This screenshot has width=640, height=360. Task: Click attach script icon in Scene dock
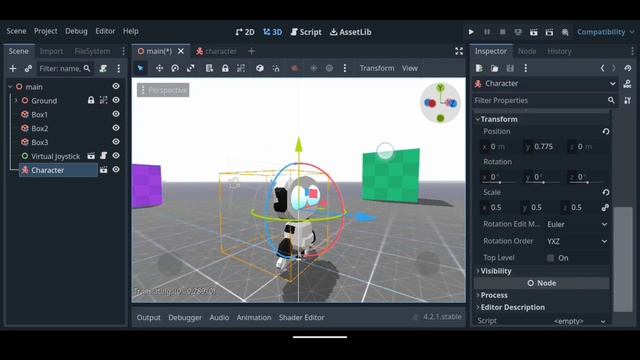pyautogui.click(x=103, y=68)
